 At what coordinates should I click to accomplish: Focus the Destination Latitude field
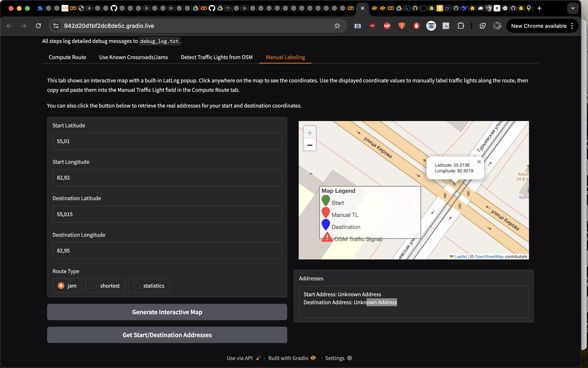pyautogui.click(x=167, y=214)
